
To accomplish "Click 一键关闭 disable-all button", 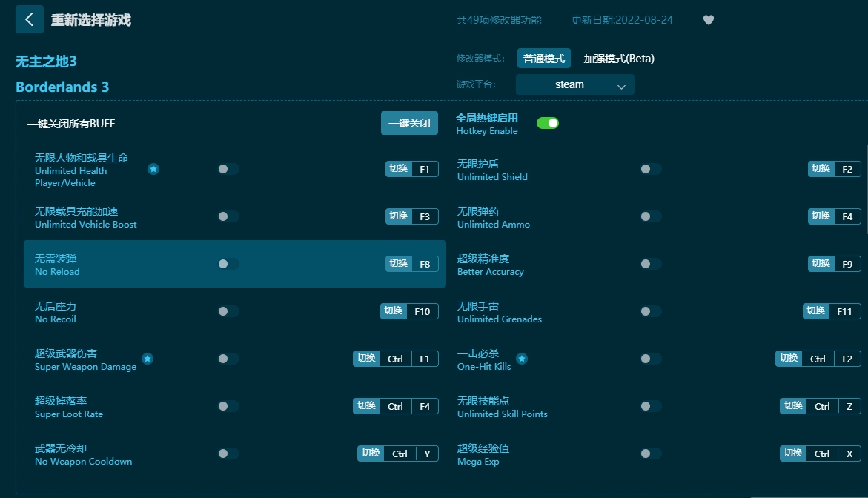I will 409,123.
